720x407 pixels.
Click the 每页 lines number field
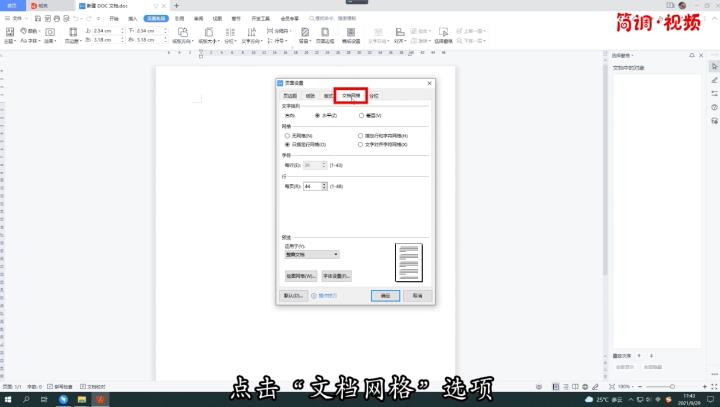click(x=309, y=186)
